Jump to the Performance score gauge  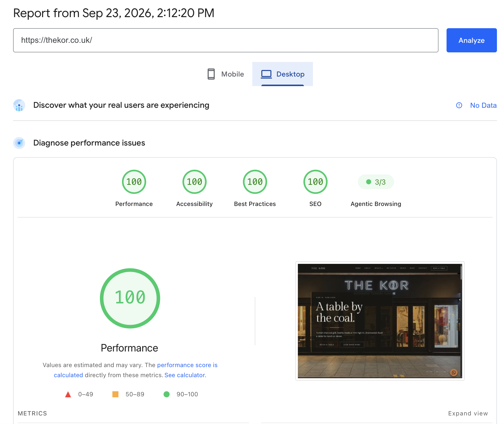point(134,182)
